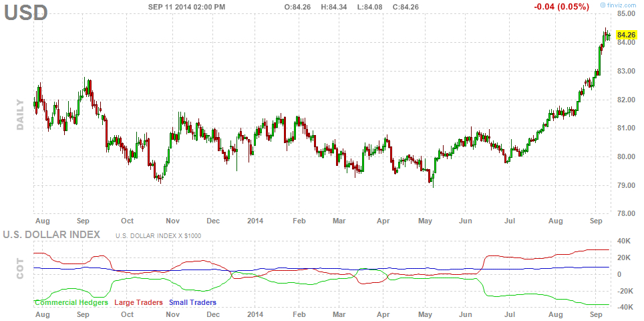The width and height of the screenshot is (644, 321).
Task: Click the USD ticker title
Action: pyautogui.click(x=26, y=13)
